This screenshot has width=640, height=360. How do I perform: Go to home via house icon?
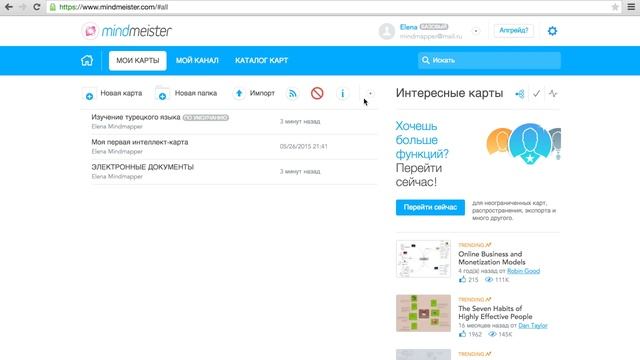coord(87,60)
